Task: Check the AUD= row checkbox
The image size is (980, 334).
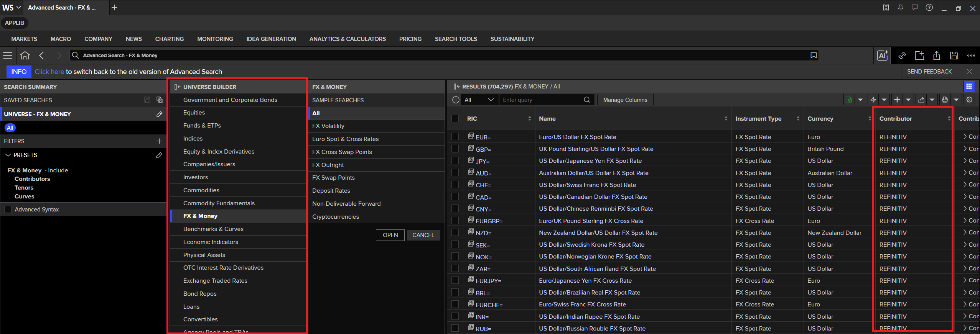Action: coord(455,173)
